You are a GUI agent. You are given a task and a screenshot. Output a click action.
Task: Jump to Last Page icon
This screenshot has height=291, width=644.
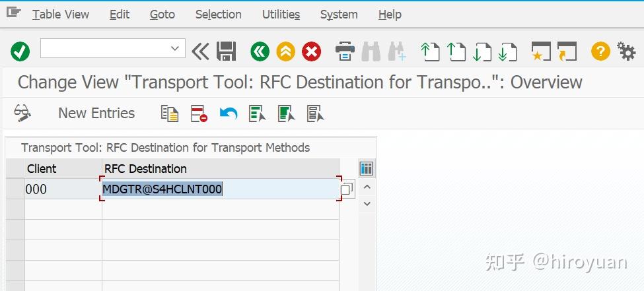point(508,51)
